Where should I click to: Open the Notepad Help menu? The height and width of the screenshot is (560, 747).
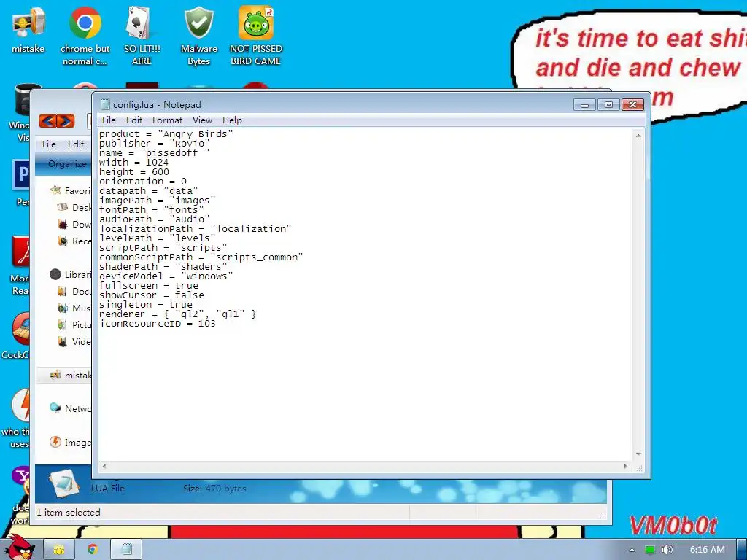(x=232, y=120)
